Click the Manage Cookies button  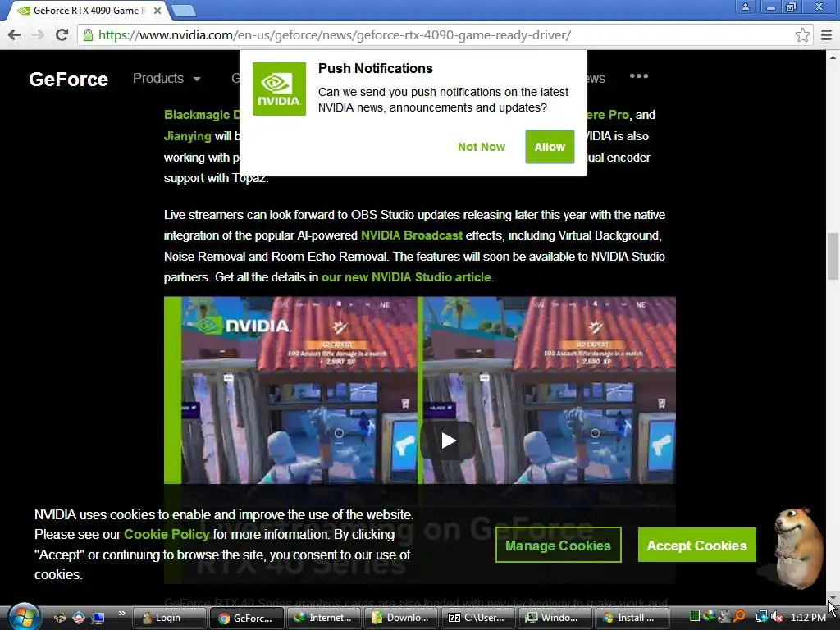point(558,546)
